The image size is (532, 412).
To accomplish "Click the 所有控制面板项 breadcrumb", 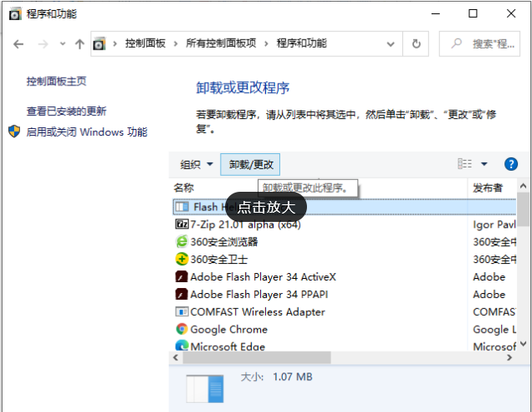I will click(221, 44).
